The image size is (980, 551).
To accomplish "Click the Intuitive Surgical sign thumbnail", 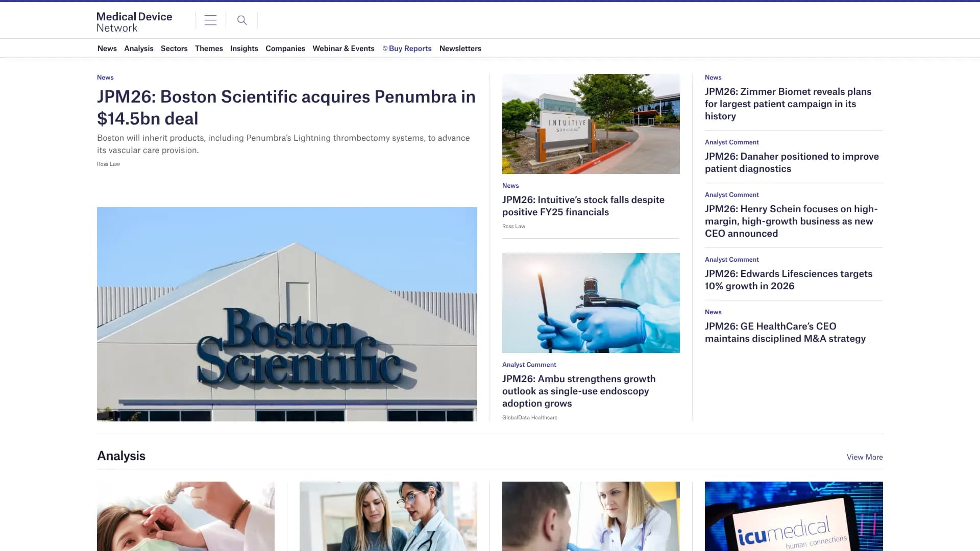I will click(x=591, y=124).
